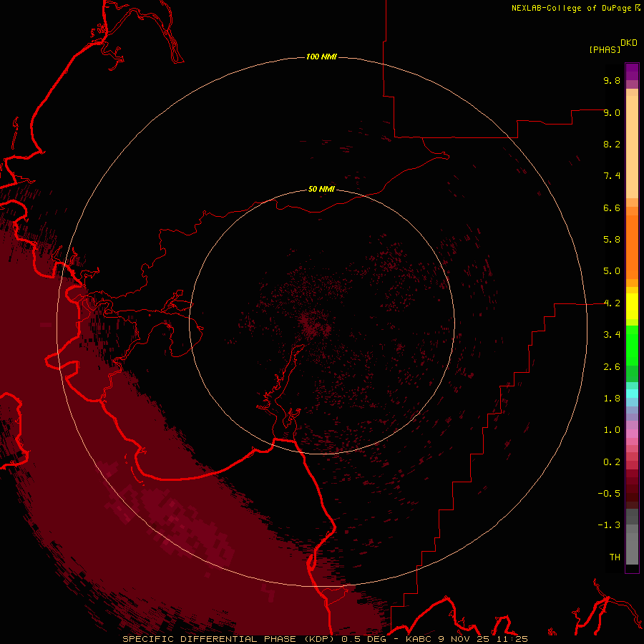Viewport: 644px width, 644px height.
Task: Click the 2.6 value on color scale
Action: (612, 367)
